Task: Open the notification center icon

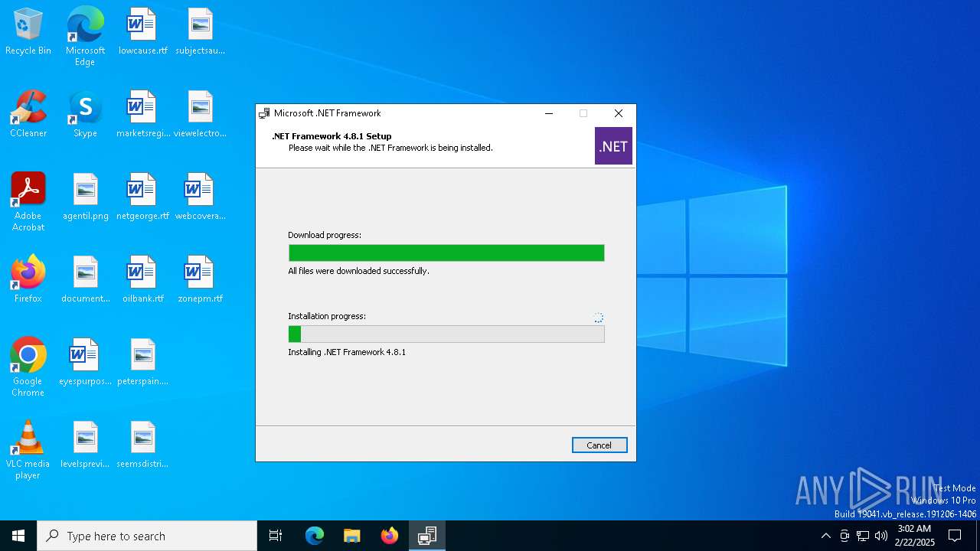Action: (x=955, y=536)
